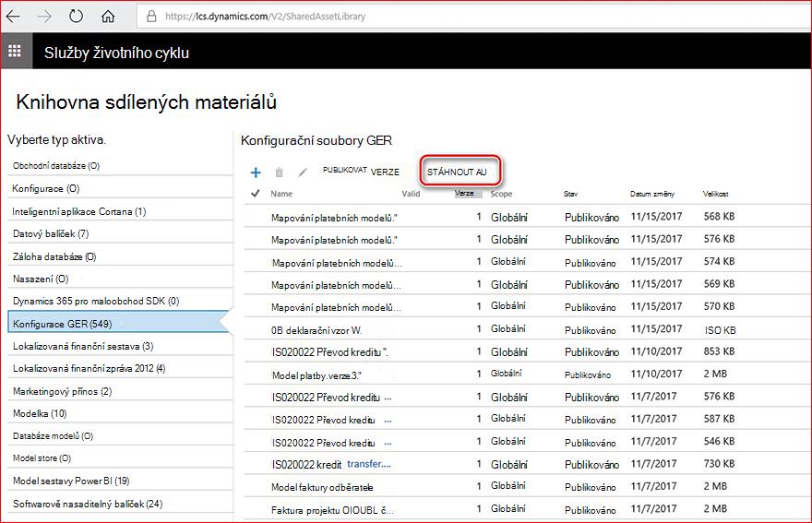Select the Model platby.verze.3 row

527,374
